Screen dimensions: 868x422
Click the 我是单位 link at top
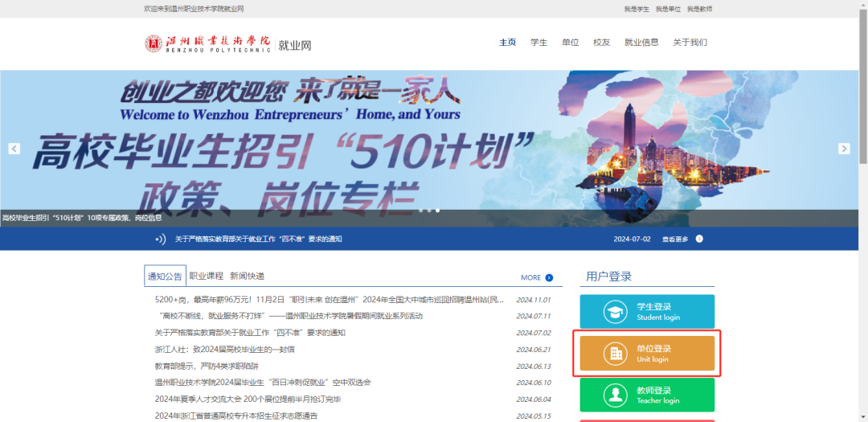click(x=668, y=9)
